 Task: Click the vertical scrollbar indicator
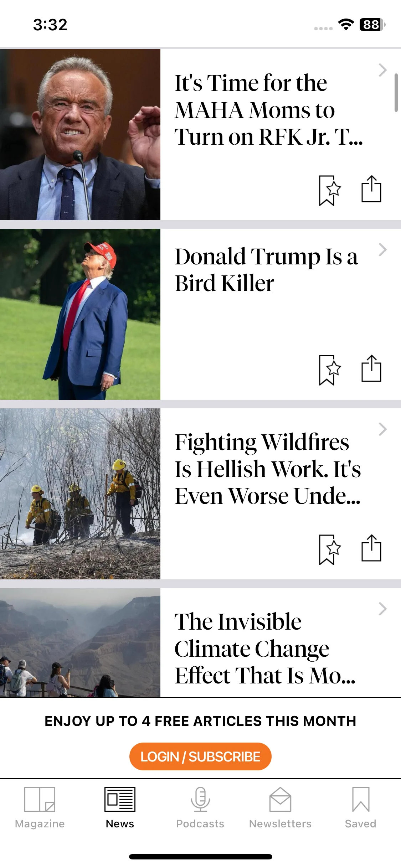click(396, 93)
